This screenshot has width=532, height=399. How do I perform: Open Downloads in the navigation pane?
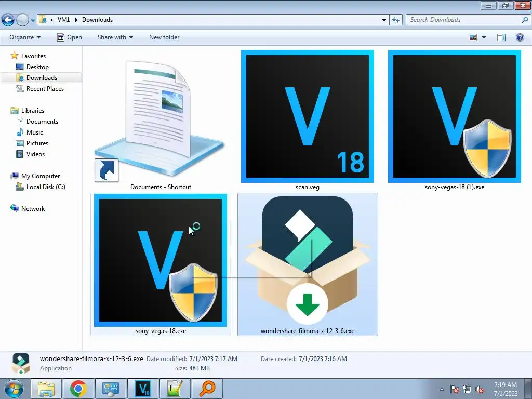tap(37, 78)
